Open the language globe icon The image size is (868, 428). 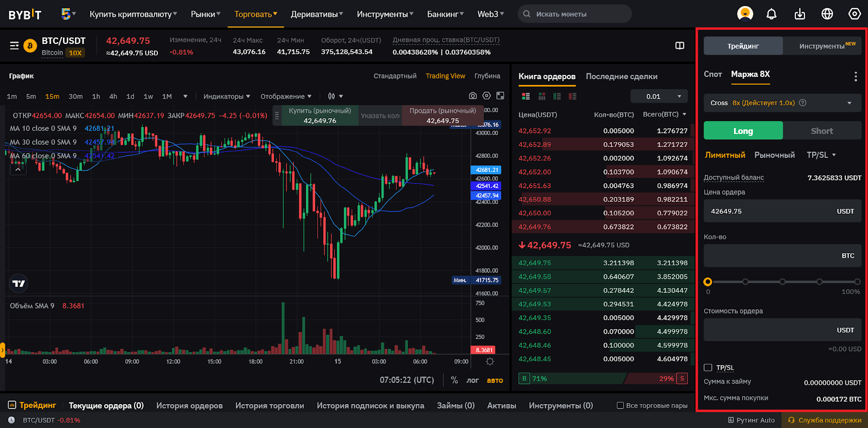(827, 14)
